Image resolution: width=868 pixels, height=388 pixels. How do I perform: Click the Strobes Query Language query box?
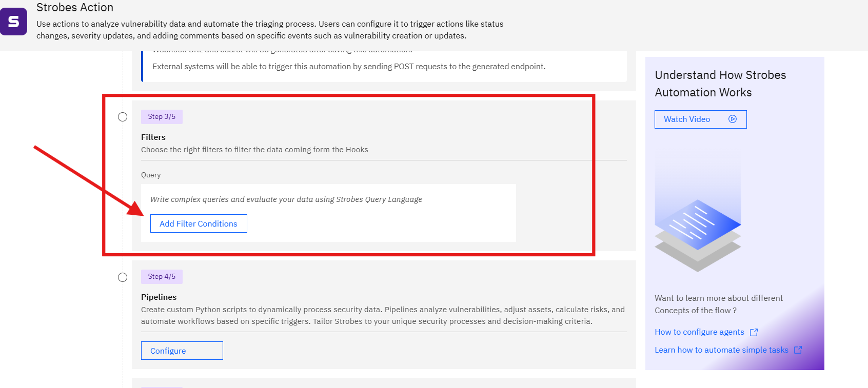328,213
